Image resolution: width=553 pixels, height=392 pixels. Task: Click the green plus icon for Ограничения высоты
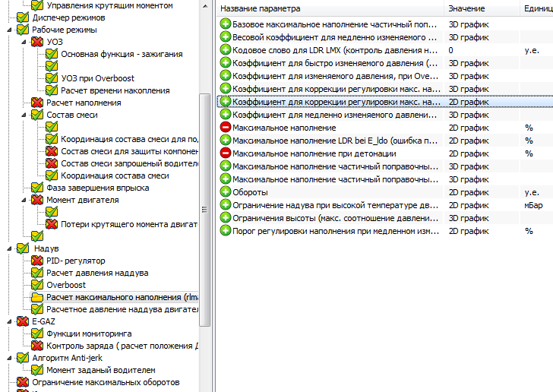(x=225, y=218)
